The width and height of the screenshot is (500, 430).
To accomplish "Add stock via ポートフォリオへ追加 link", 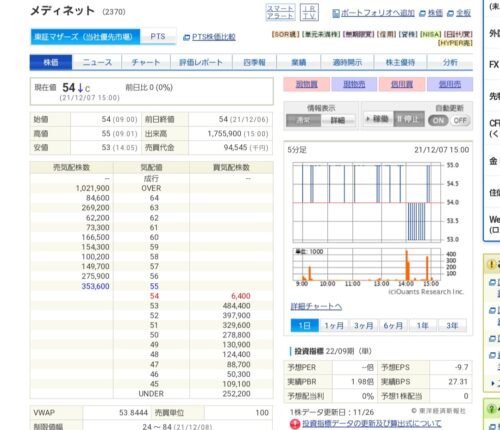I will [378, 13].
